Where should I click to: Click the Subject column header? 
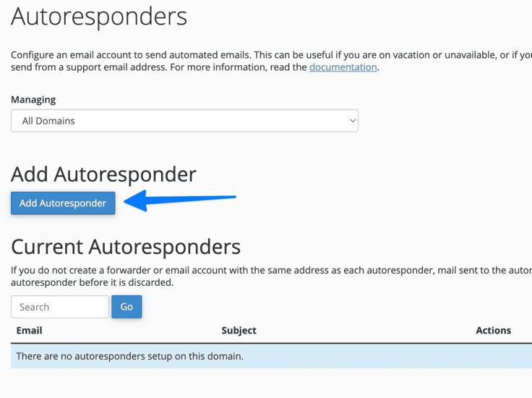coord(239,331)
